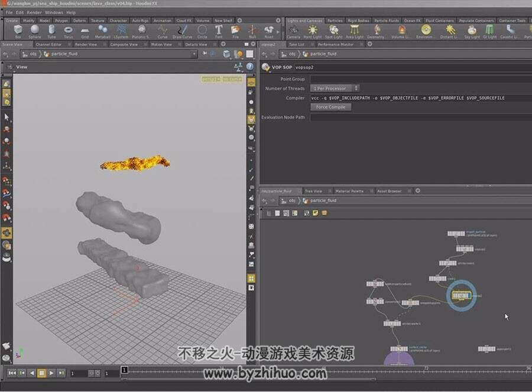Select the Box shelf tool
Viewport: 532px width, 392px height.
point(18,31)
